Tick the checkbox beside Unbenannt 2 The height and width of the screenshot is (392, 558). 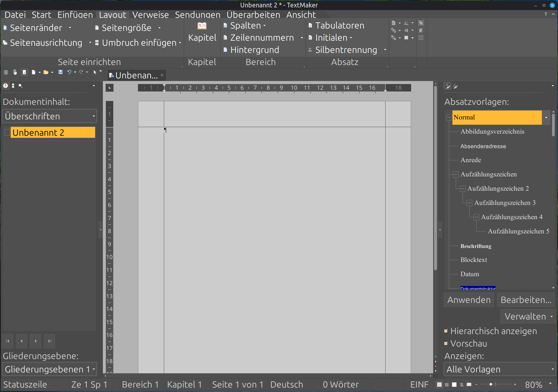pos(7,133)
